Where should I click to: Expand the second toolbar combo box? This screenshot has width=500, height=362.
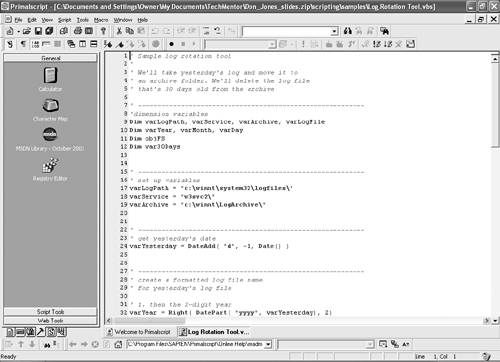(x=272, y=44)
